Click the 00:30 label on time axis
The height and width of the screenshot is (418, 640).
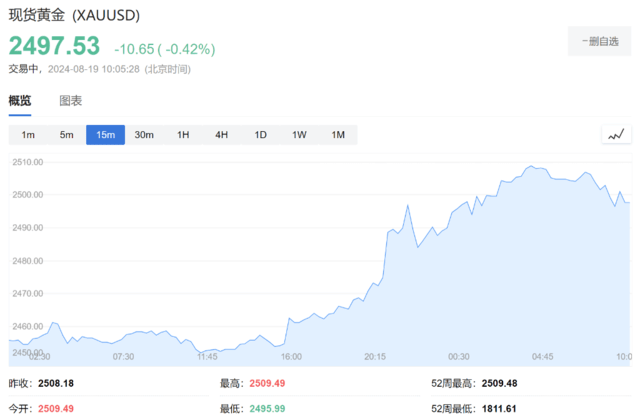(459, 356)
